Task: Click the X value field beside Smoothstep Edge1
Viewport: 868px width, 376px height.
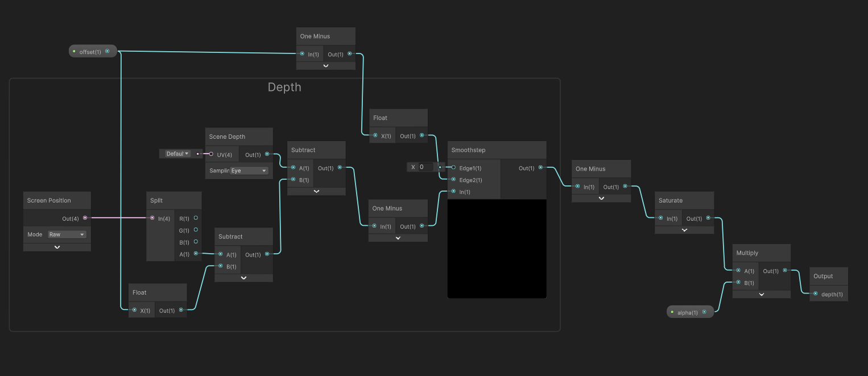Action: [x=425, y=167]
